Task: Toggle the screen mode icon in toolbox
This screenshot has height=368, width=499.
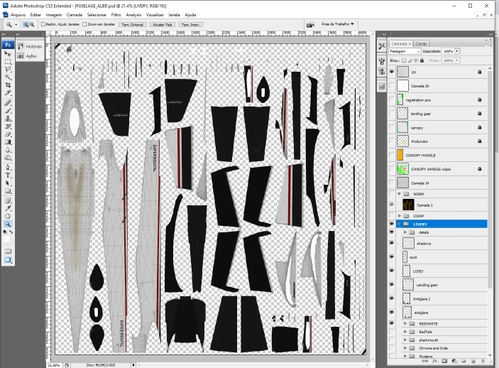Action: (8, 260)
